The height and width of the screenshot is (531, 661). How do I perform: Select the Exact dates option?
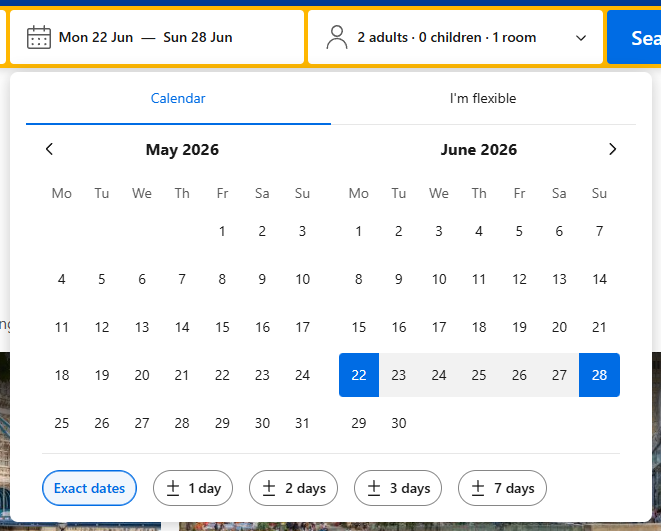89,488
